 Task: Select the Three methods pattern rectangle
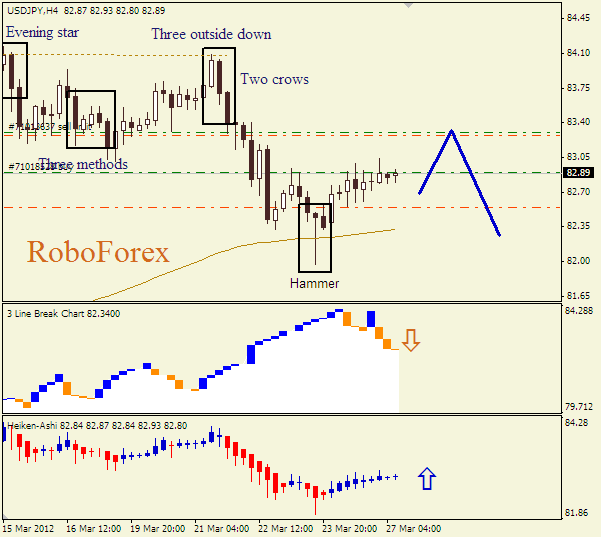91,119
